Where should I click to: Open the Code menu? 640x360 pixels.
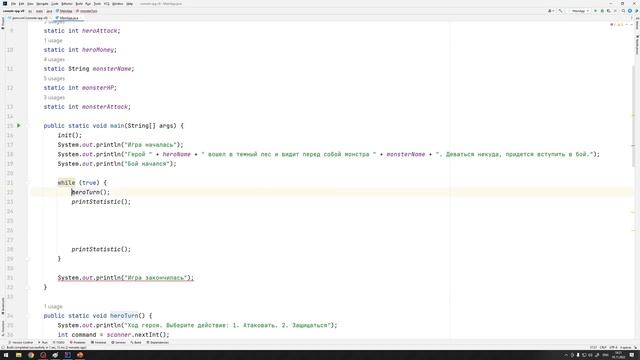tap(55, 4)
